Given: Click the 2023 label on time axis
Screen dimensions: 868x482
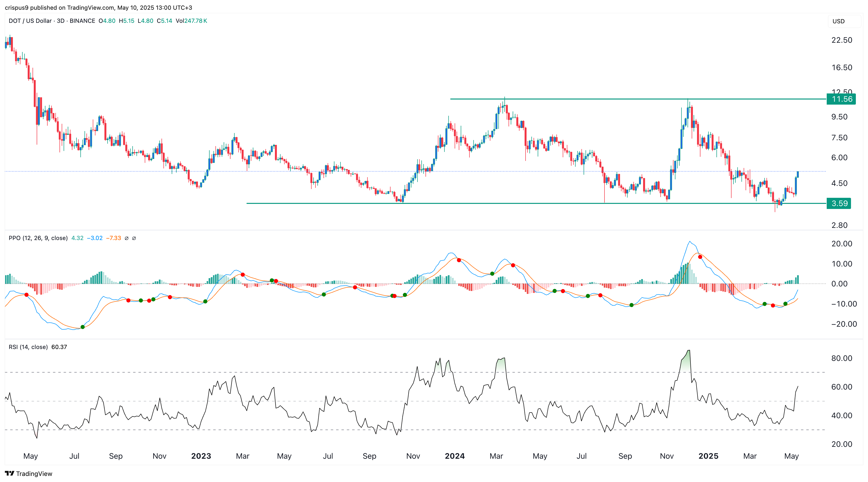Looking at the screenshot, I should pyautogui.click(x=201, y=456).
